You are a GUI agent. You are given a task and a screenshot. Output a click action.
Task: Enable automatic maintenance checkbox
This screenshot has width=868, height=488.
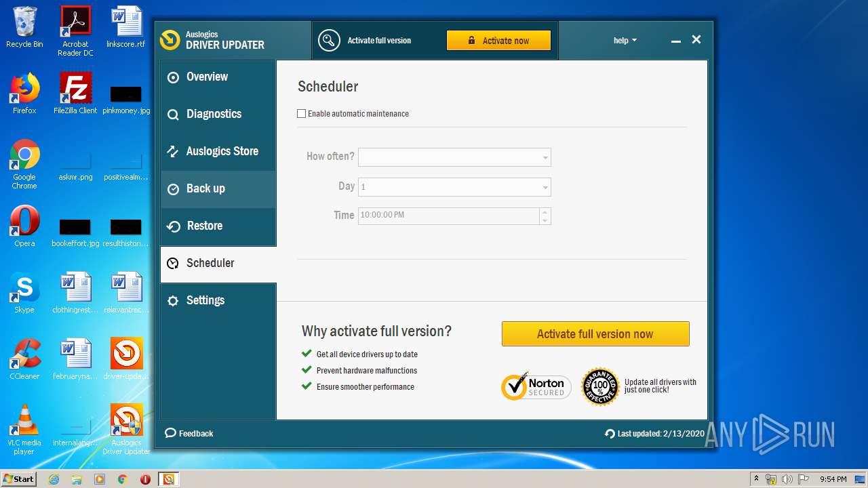(301, 114)
